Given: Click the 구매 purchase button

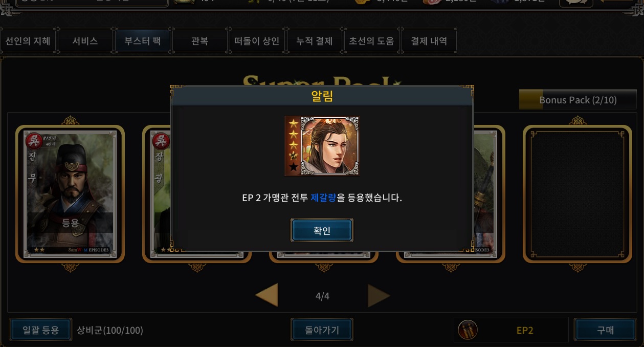Looking at the screenshot, I should (605, 330).
